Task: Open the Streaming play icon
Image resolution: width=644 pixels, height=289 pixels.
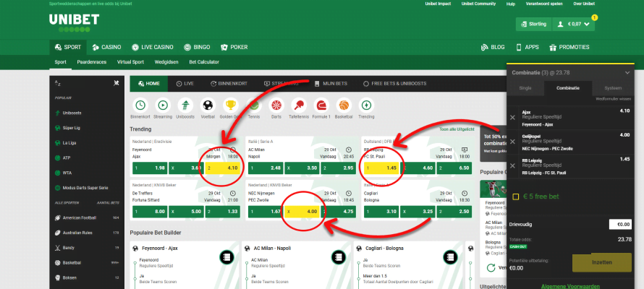Action: click(163, 105)
